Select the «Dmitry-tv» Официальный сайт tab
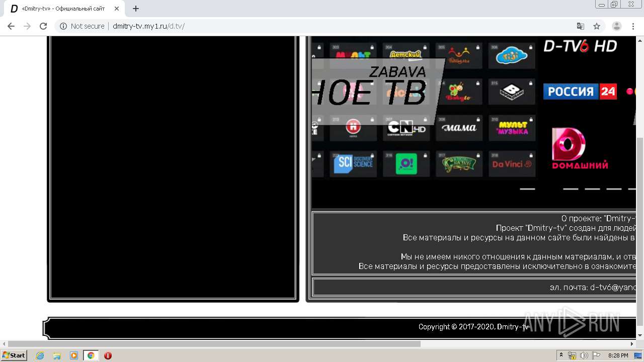The width and height of the screenshot is (644, 362). (64, 9)
